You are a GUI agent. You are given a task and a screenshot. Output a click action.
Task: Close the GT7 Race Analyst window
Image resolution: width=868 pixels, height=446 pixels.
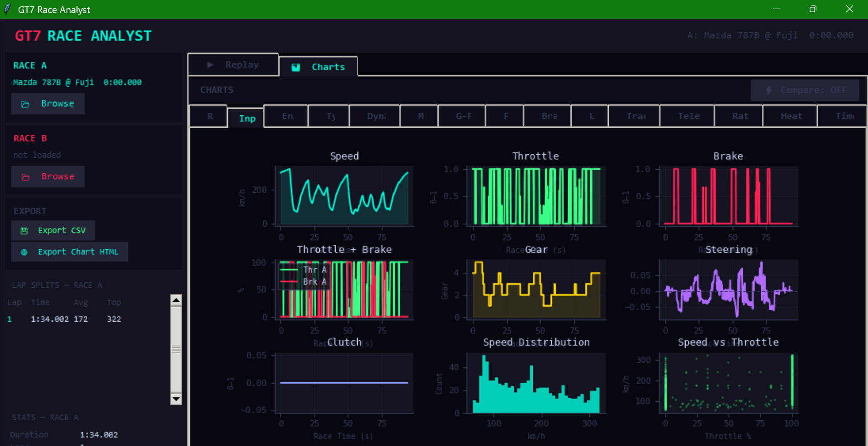[849, 9]
